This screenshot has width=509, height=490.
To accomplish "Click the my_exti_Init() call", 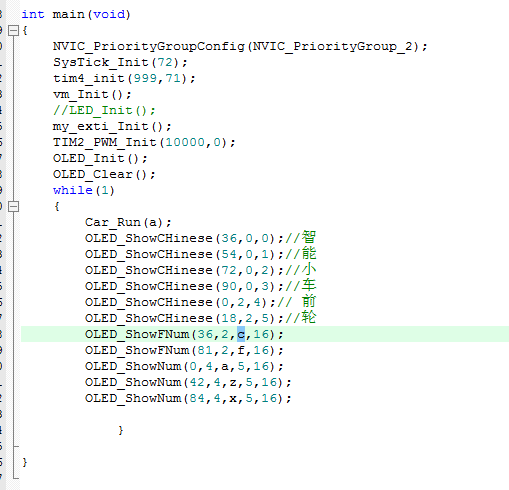I will coord(112,126).
